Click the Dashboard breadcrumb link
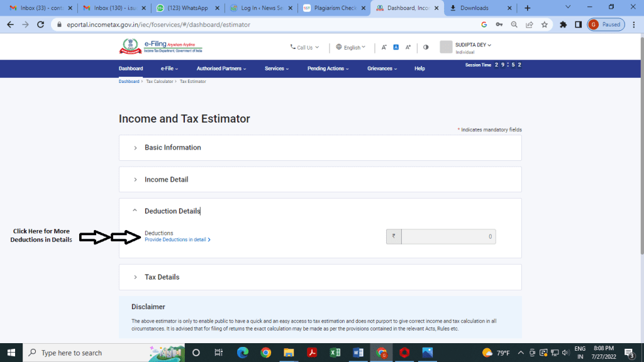Image resolution: width=644 pixels, height=362 pixels. point(129,81)
